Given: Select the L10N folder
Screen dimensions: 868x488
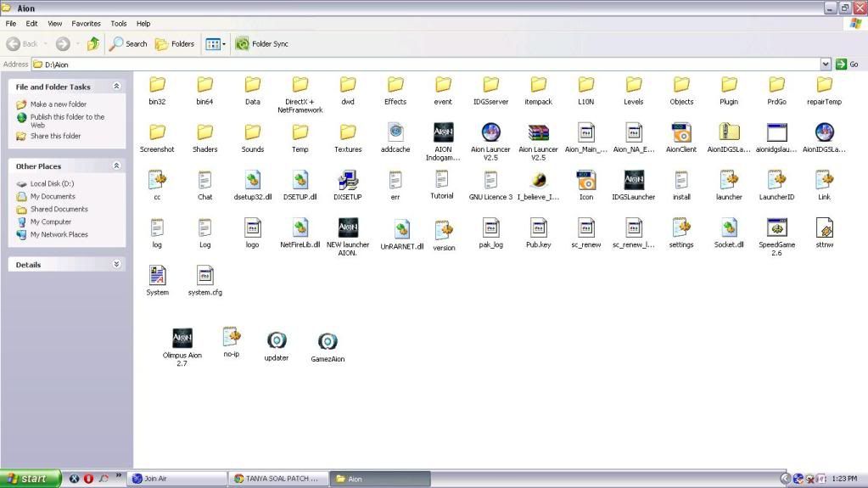Looking at the screenshot, I should (585, 85).
